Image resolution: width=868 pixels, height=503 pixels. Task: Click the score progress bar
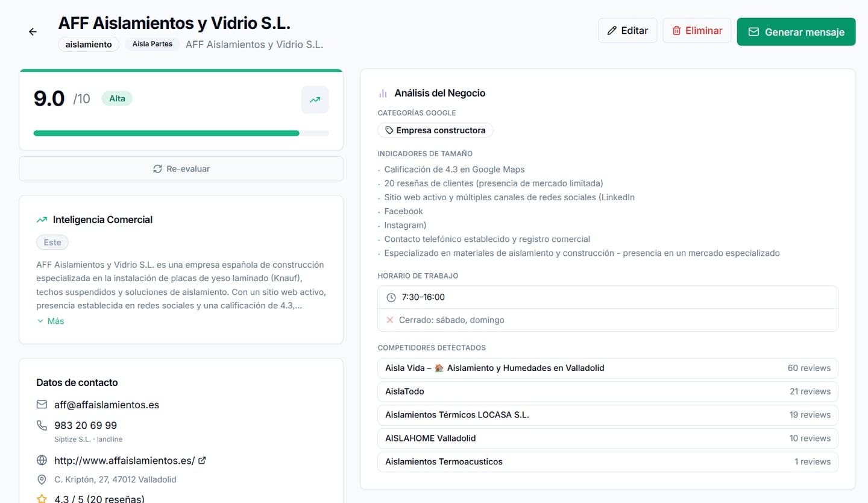point(181,133)
